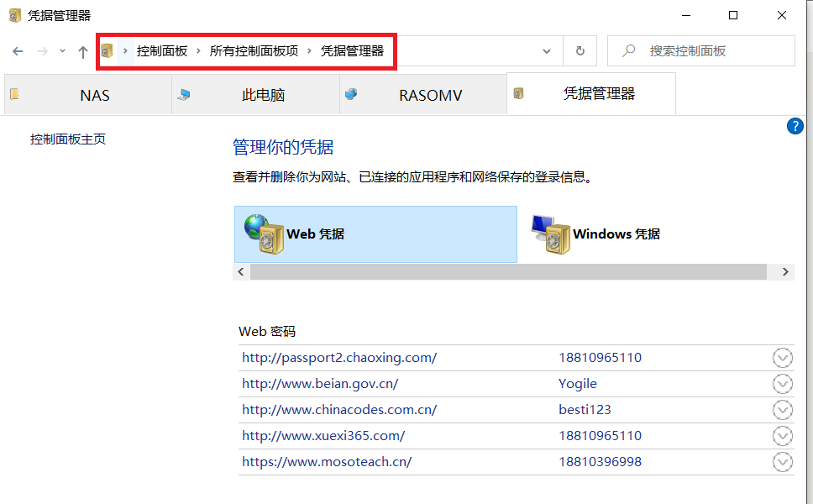Open 控制面板 breadcrumb

(x=162, y=50)
